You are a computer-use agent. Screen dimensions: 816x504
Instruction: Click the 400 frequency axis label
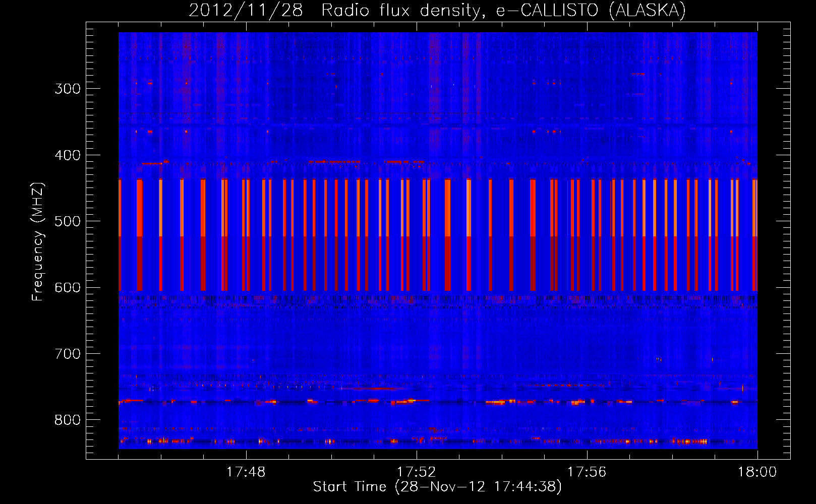(68, 155)
